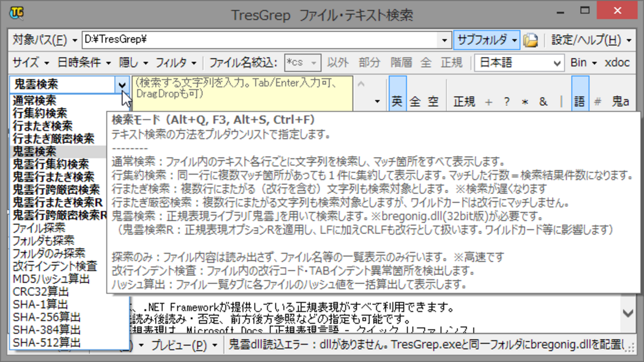Click the & regex helper symbol
Screen dimensions: 644x362
click(543, 102)
